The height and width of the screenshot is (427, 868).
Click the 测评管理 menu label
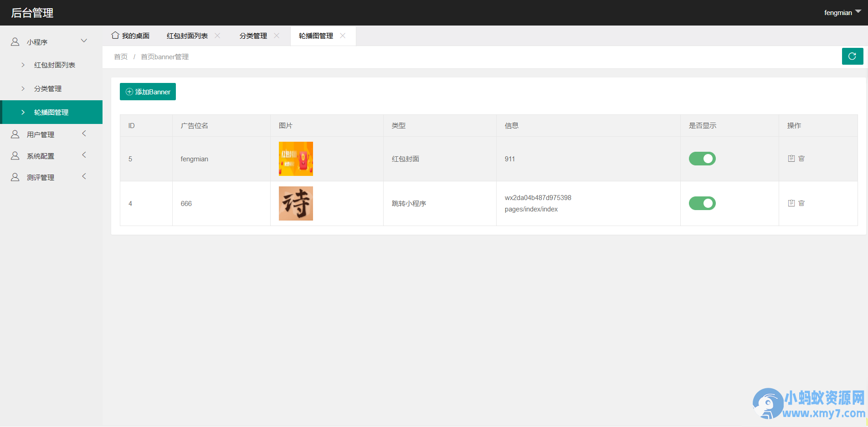(x=41, y=177)
